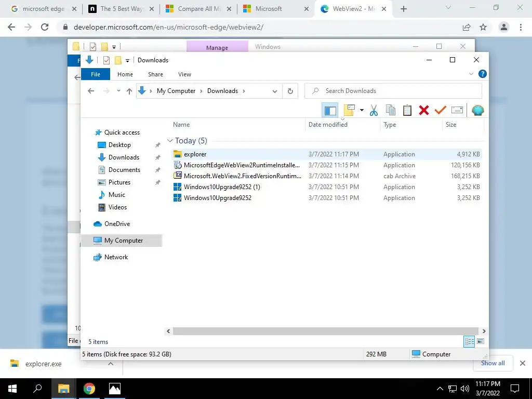Open the Chrome profile avatar

click(504, 27)
